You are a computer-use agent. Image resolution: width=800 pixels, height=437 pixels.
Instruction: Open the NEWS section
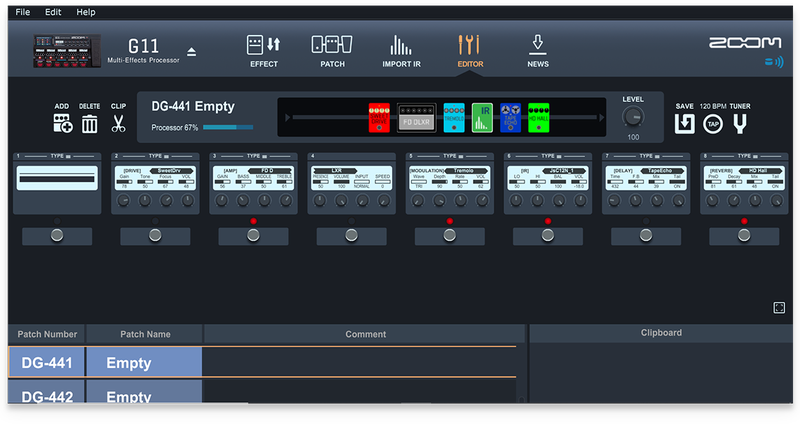pyautogui.click(x=538, y=51)
